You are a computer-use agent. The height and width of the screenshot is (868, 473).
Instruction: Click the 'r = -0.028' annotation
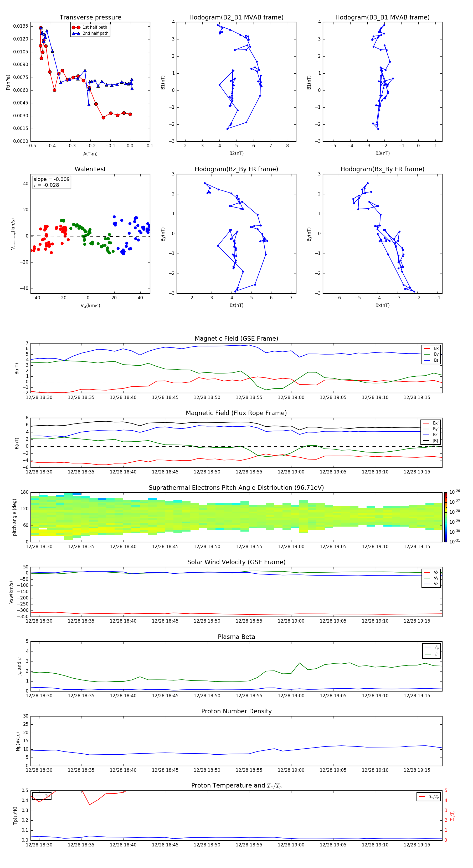[47, 185]
